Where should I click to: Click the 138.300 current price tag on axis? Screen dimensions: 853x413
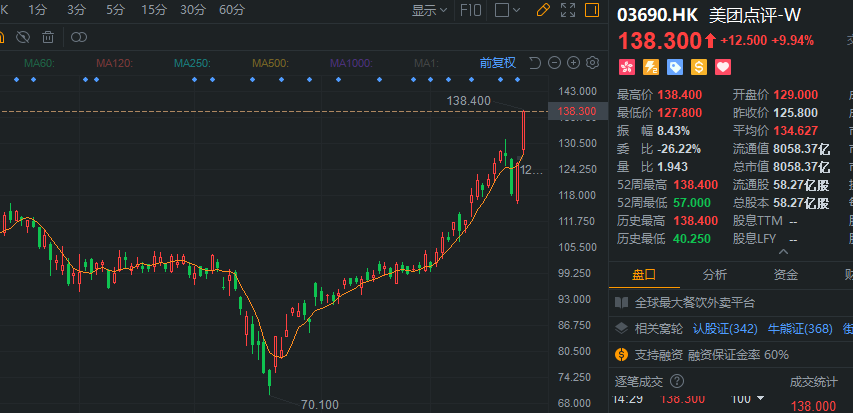point(577,111)
